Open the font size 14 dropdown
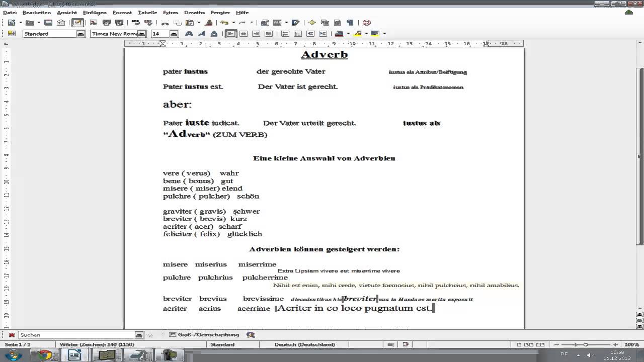Image resolution: width=644 pixels, height=362 pixels. [x=174, y=34]
